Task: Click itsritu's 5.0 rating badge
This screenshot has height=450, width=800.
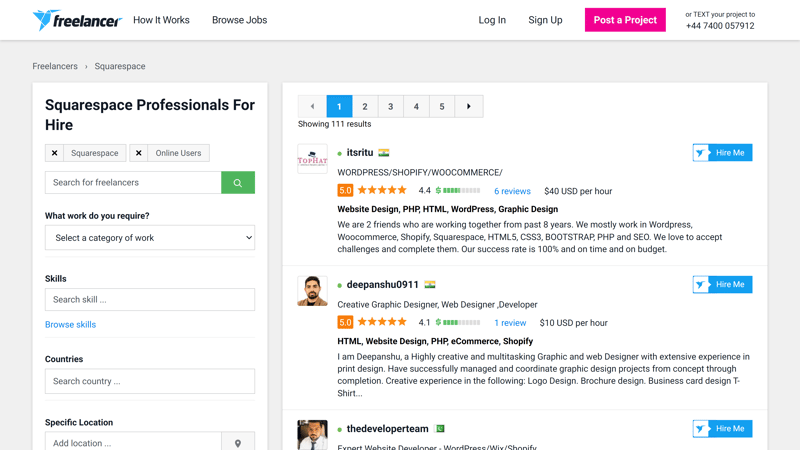Action: (x=345, y=191)
